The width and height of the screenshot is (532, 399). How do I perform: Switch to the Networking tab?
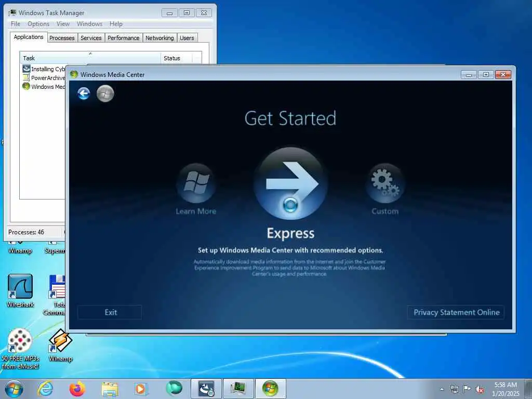(159, 37)
